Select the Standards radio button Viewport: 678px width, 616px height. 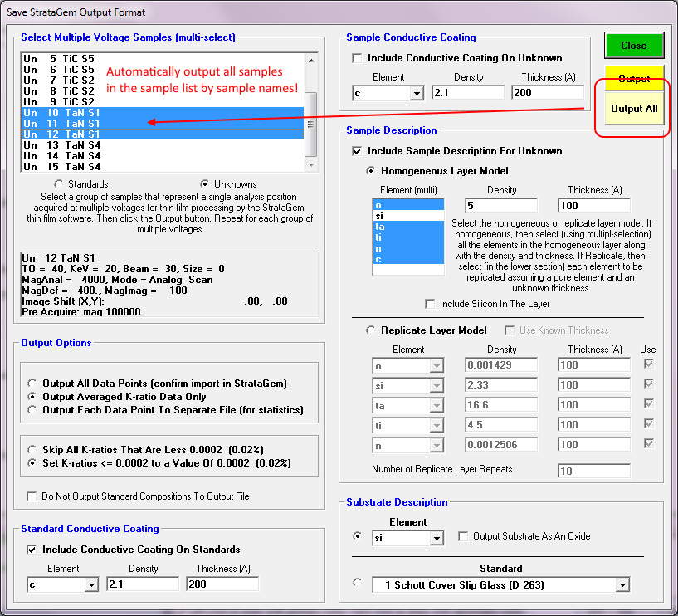58,184
